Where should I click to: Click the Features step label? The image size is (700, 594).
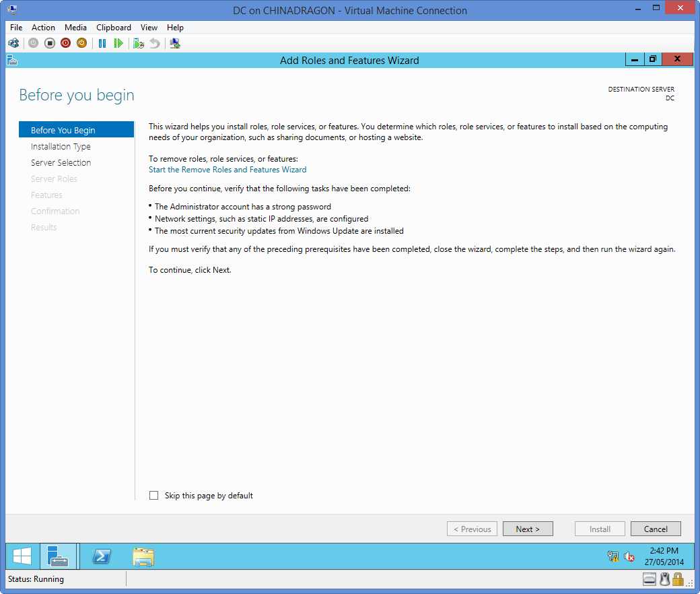(x=46, y=195)
